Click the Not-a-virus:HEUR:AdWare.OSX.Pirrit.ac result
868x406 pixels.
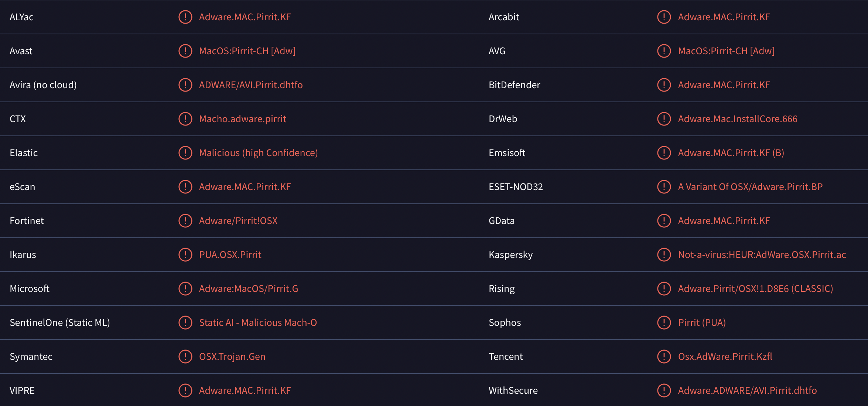[762, 255]
